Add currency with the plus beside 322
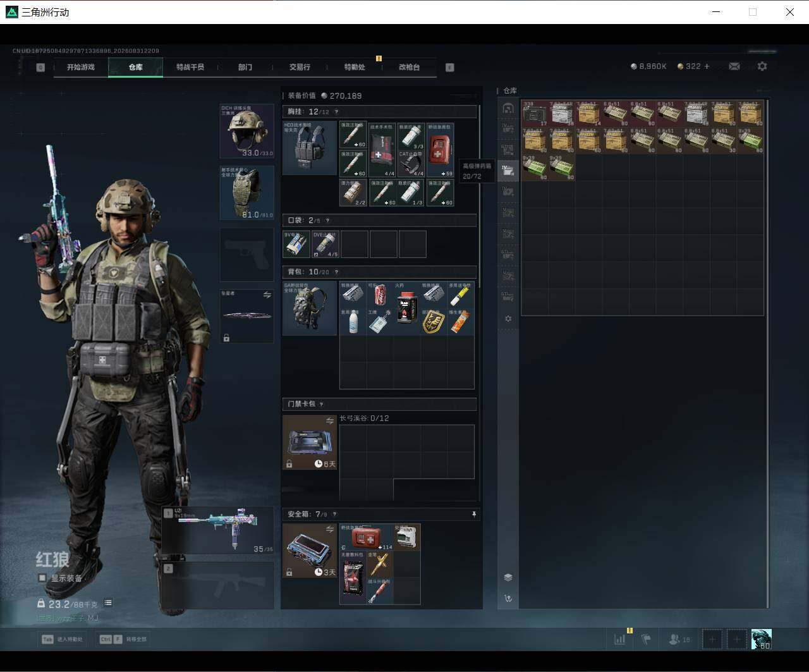Image resolution: width=809 pixels, height=672 pixels. tap(707, 66)
